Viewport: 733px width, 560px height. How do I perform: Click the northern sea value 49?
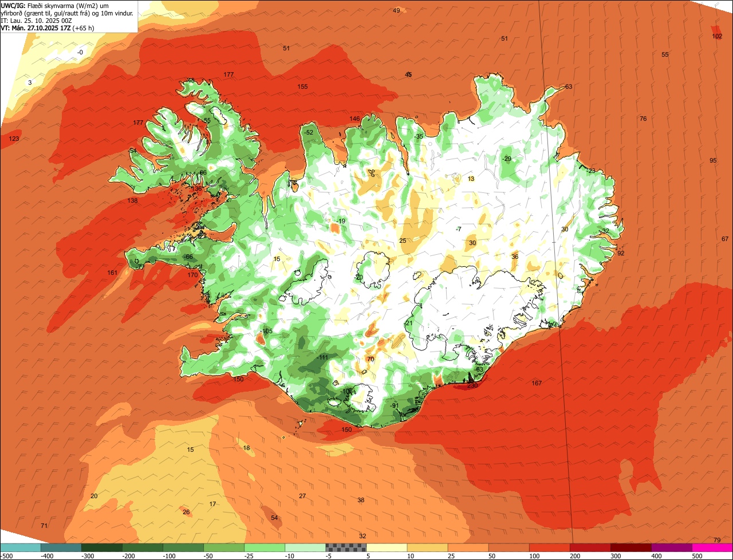396,10
